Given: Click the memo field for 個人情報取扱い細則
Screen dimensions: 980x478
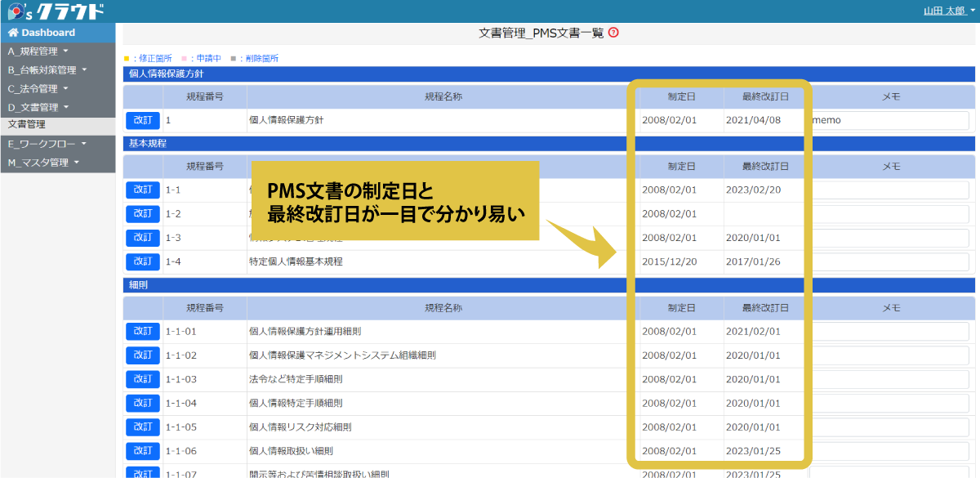Looking at the screenshot, I should (x=889, y=450).
